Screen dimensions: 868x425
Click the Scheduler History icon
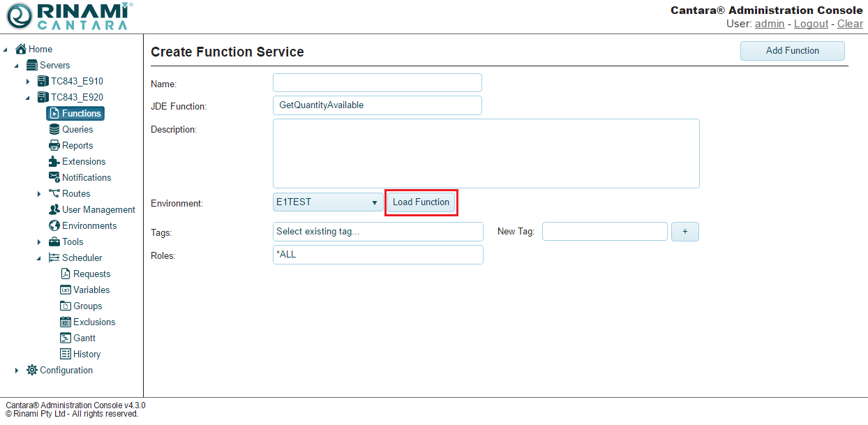coord(66,354)
